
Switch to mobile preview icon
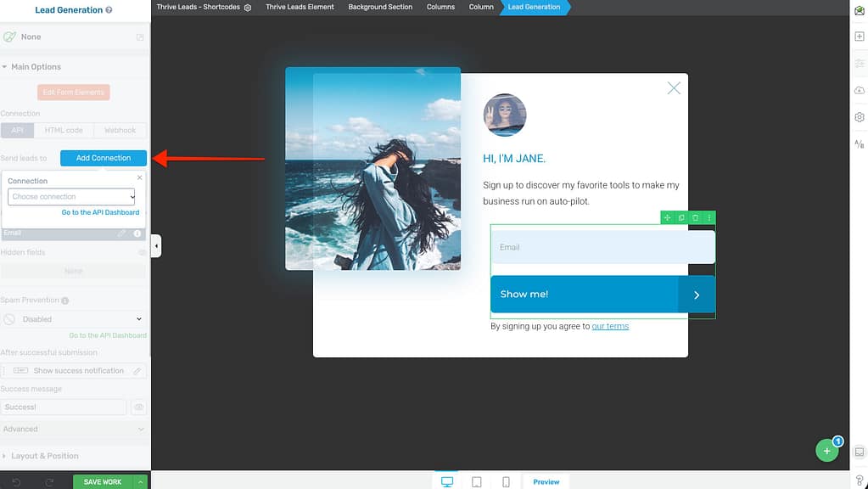(506, 481)
